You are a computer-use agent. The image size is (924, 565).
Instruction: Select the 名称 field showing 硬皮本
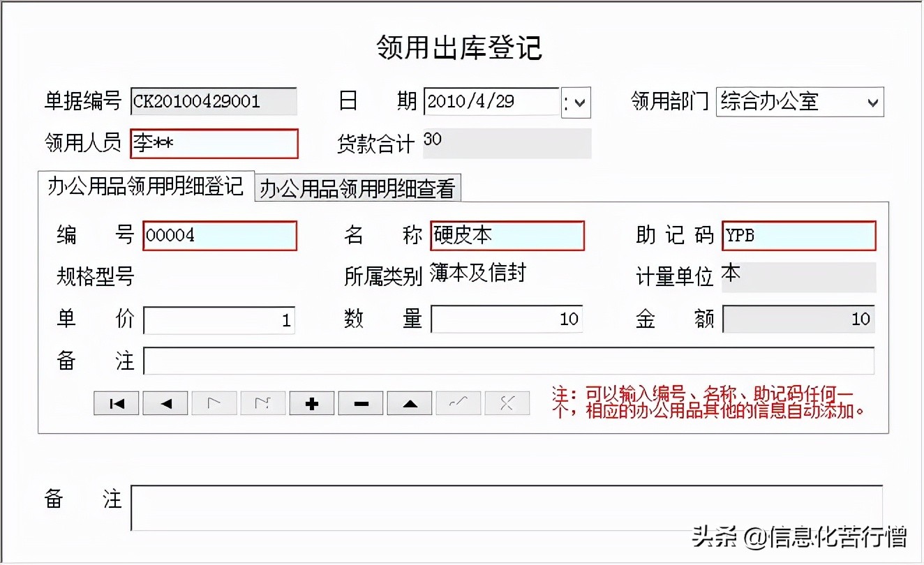[x=506, y=236]
